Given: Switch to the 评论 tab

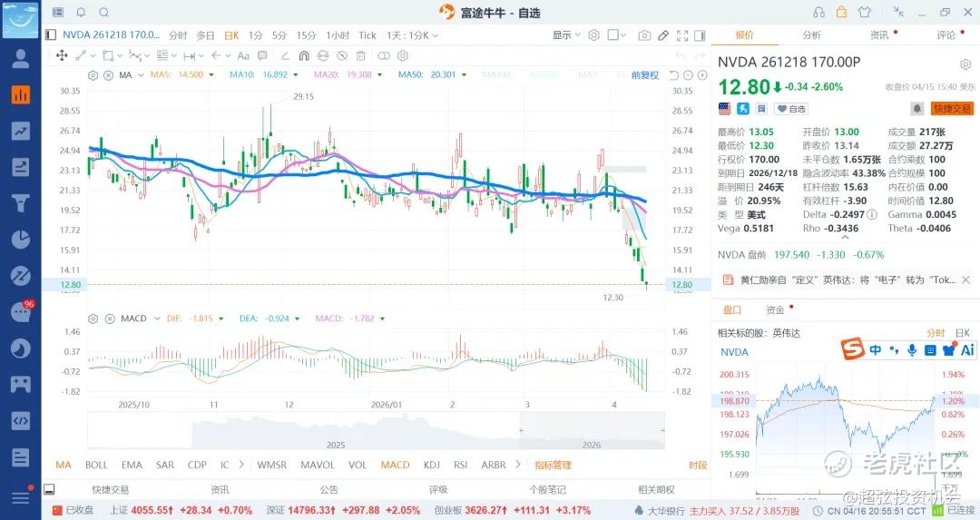Looking at the screenshot, I should 946,35.
